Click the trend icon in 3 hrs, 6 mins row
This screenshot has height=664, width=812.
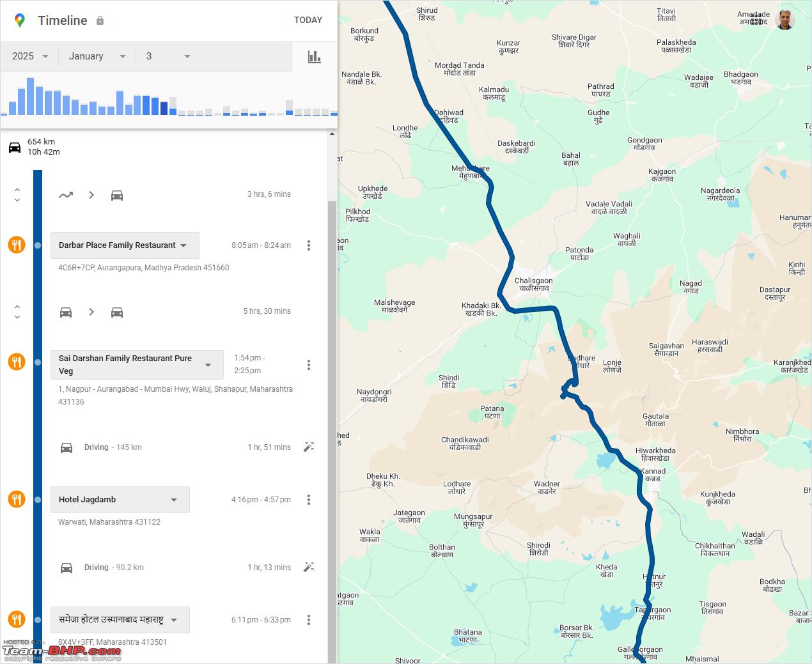coord(66,195)
